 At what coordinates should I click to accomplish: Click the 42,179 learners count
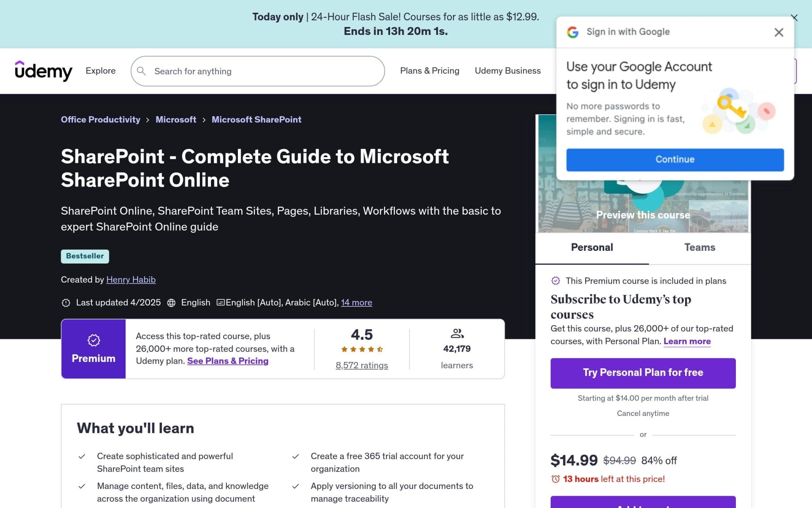(457, 349)
